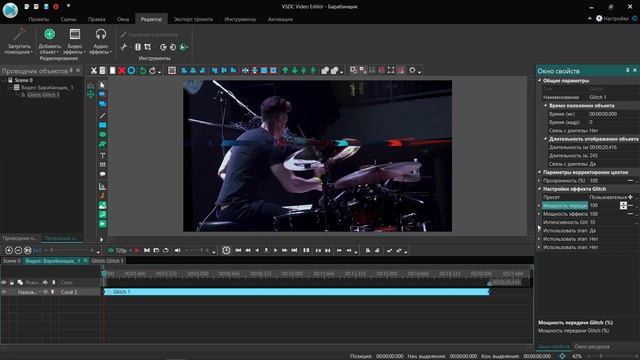Click the clock icon in playback bar
Screen dimensions: 640x360
pos(226,250)
